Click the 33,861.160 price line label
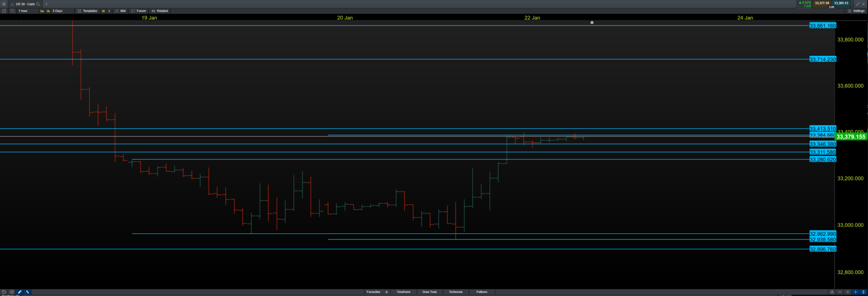Viewport: 868px width, 296px height. [x=823, y=26]
